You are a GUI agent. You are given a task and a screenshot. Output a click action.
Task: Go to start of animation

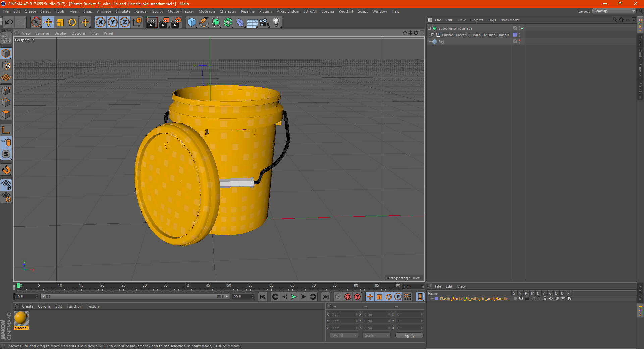point(263,297)
